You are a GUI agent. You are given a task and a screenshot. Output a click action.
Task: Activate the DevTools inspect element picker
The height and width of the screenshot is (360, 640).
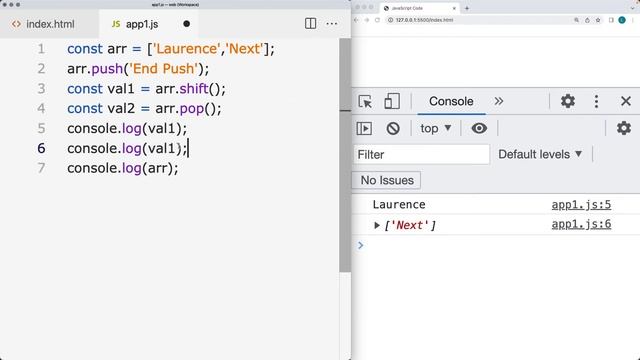pyautogui.click(x=365, y=101)
